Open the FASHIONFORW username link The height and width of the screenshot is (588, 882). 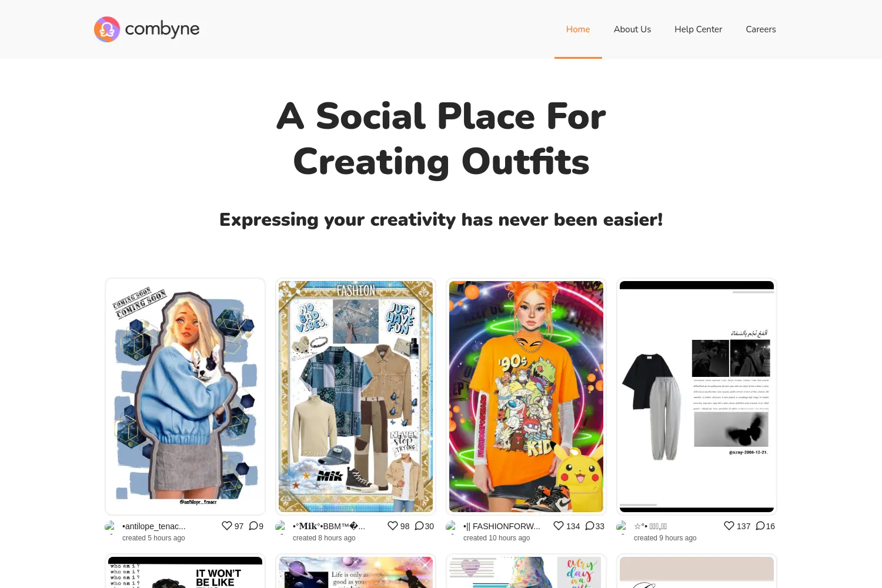click(x=502, y=526)
